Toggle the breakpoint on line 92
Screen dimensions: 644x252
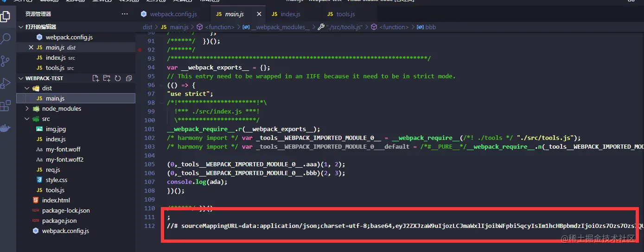coord(140,50)
